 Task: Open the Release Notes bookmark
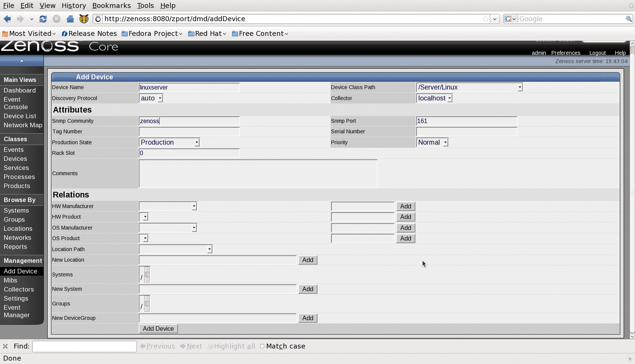89,34
